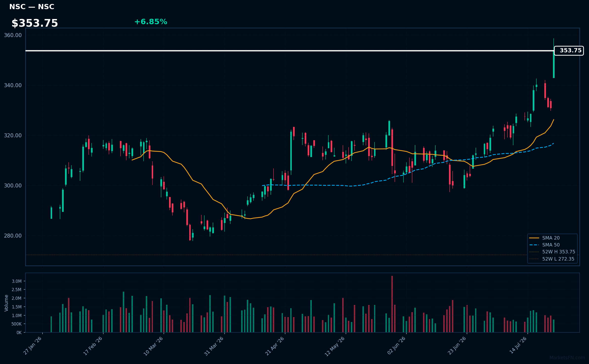Click the 280.00 price axis label
This screenshot has height=364, width=589.
[x=13, y=236]
